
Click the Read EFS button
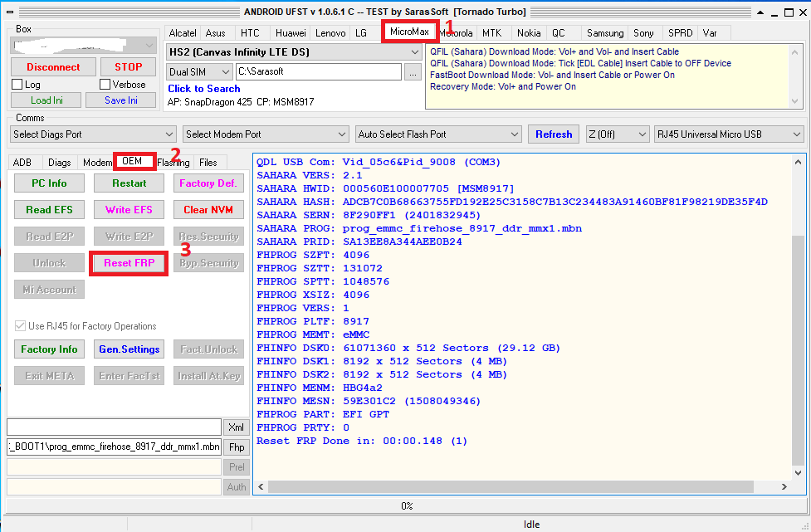click(49, 210)
